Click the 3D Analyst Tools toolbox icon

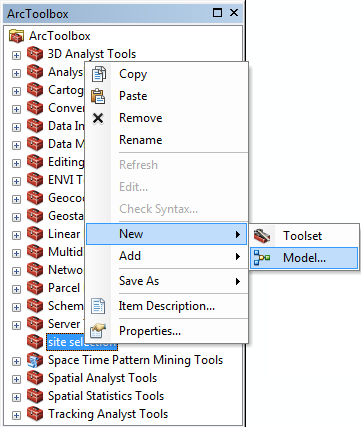point(35,54)
